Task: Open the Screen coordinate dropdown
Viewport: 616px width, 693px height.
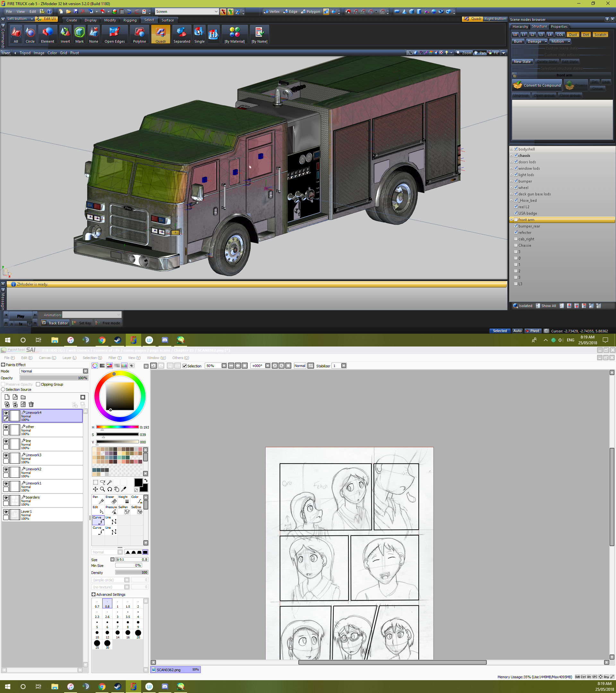Action: (216, 12)
